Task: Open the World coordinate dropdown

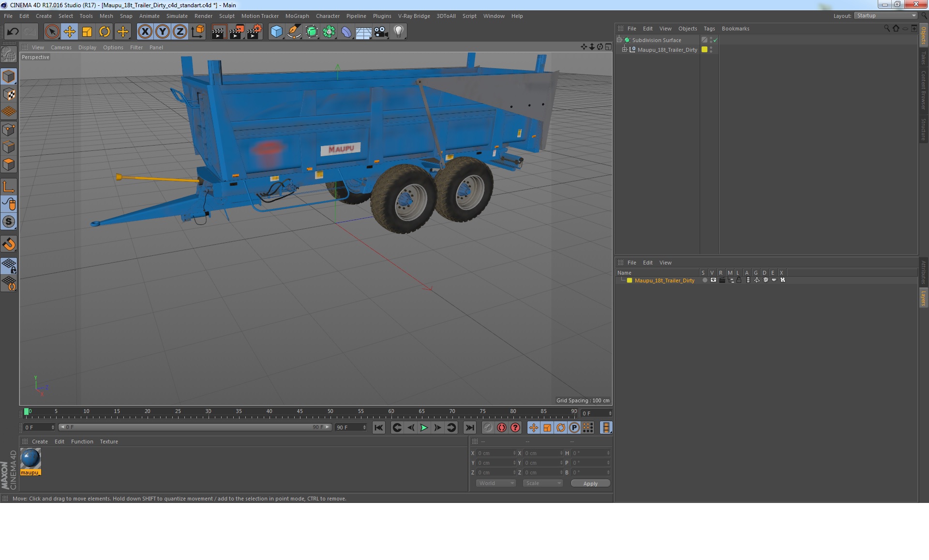Action: point(496,483)
